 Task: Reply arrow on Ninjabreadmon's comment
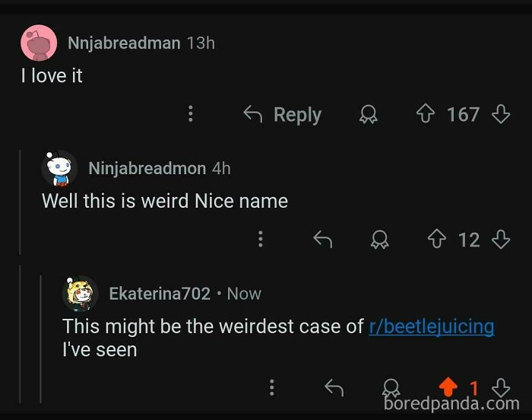(x=323, y=240)
